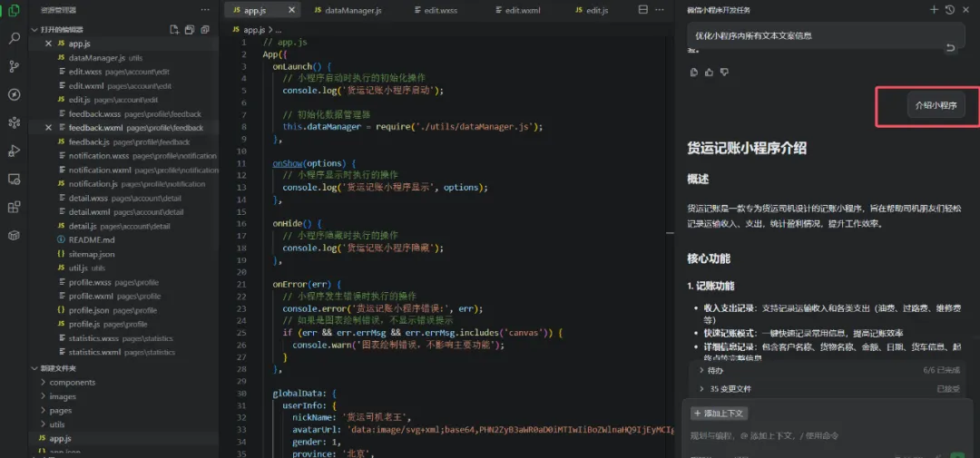
Task: Switch to the edit.js tab
Action: click(592, 10)
